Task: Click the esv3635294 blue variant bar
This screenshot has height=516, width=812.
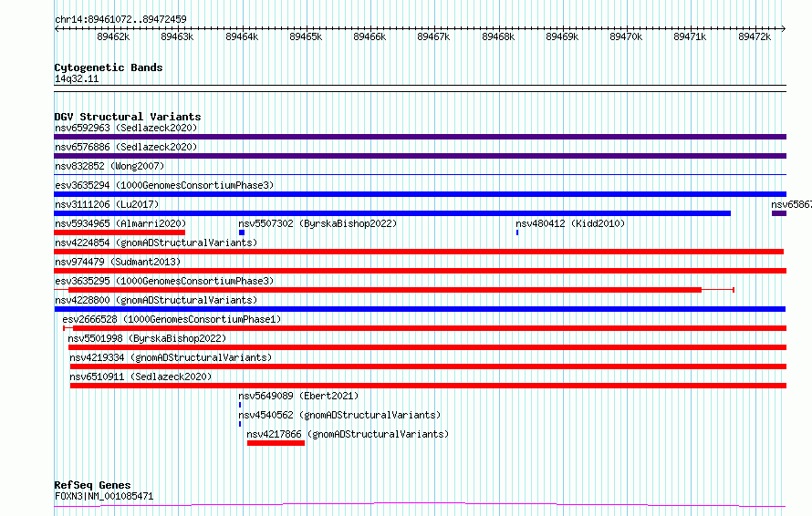Action: click(420, 194)
